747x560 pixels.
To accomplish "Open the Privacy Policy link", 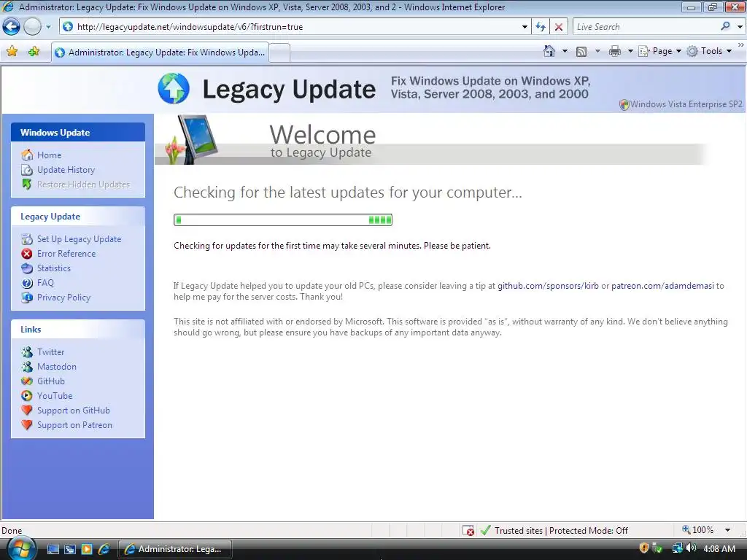I will 64,297.
